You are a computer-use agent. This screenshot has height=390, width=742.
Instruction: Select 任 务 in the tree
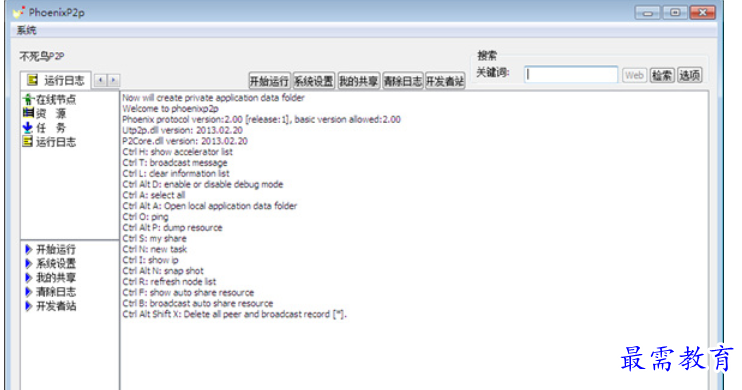pos(51,128)
